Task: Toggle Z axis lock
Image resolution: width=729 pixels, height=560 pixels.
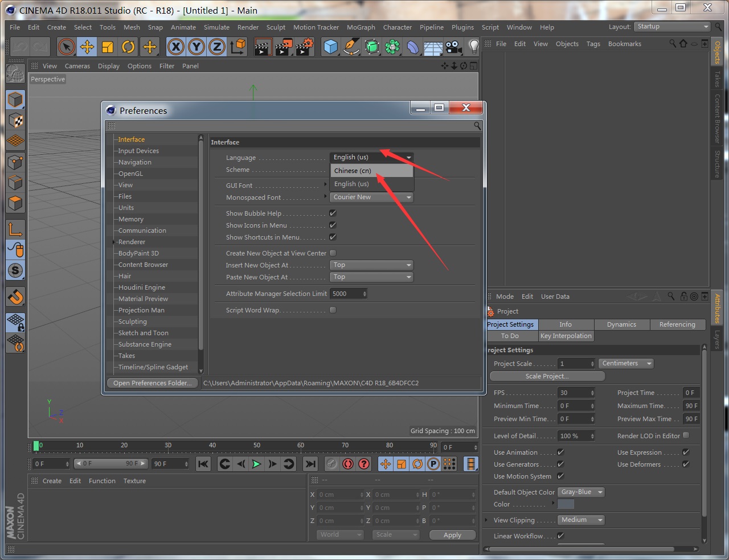Action: tap(217, 47)
